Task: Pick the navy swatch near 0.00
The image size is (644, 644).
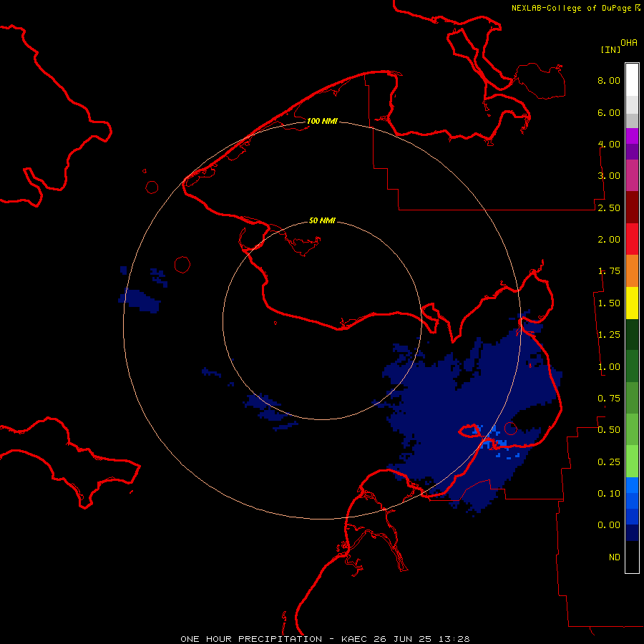Action: coord(632,533)
